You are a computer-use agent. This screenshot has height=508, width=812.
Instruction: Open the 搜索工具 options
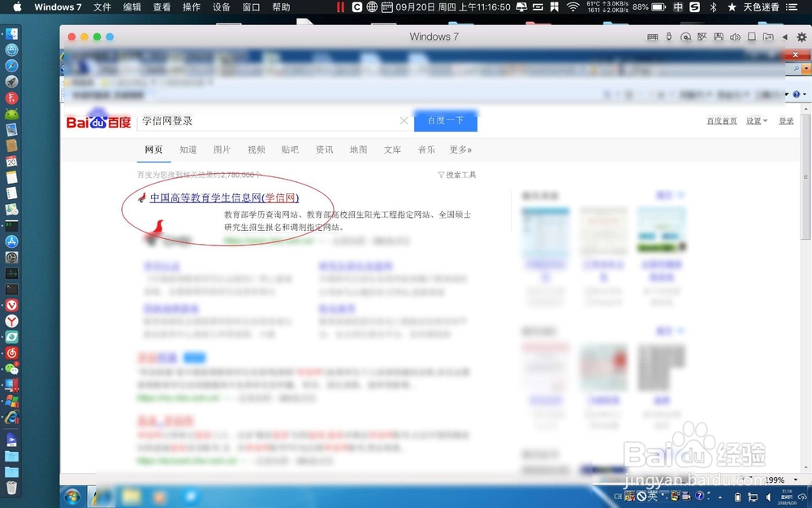460,175
